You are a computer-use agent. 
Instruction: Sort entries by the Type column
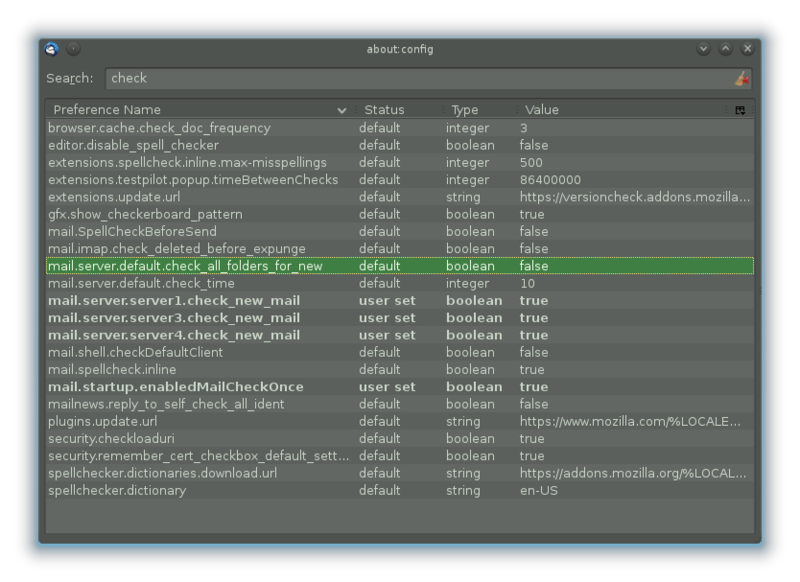466,110
